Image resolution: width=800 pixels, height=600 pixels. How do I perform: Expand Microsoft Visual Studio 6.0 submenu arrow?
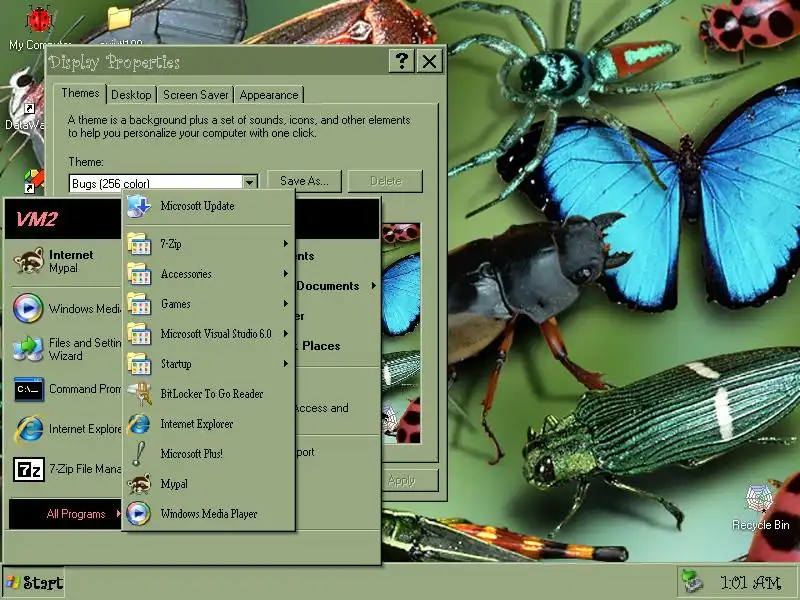click(x=286, y=334)
